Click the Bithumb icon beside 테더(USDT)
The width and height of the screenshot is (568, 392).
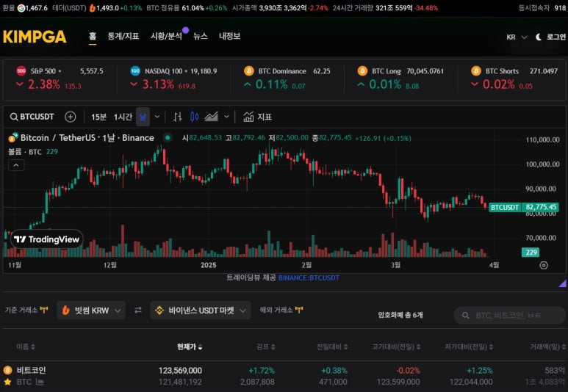coord(93,8)
